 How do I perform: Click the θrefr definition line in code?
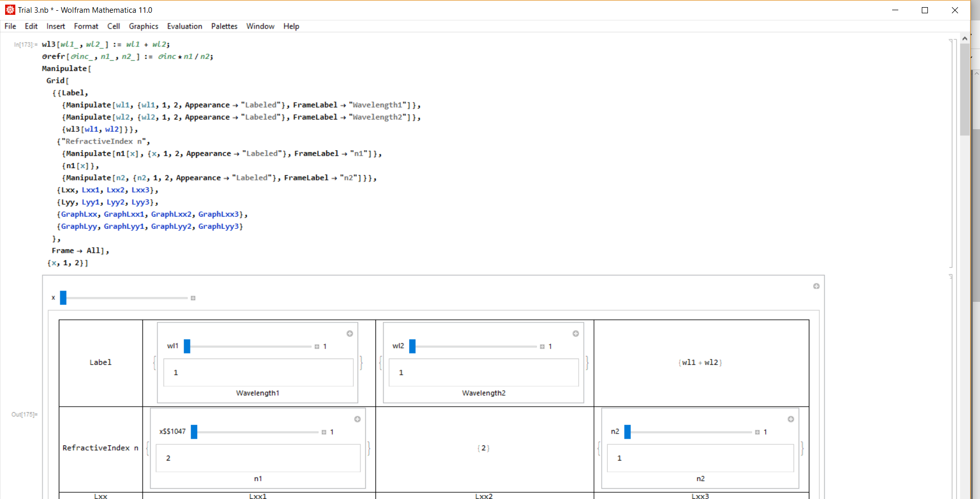click(128, 57)
